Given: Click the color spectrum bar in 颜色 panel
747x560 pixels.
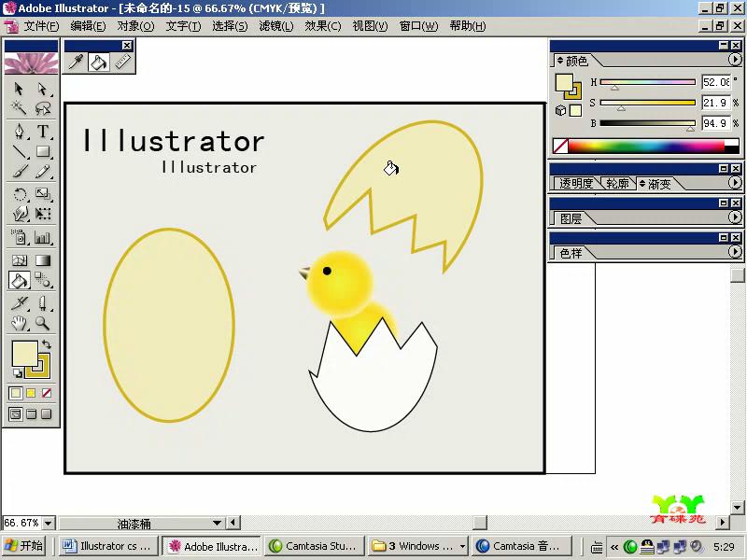Looking at the screenshot, I should (x=646, y=147).
